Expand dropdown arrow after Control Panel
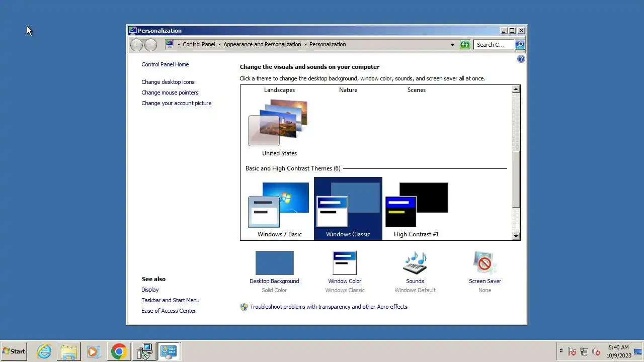The width and height of the screenshot is (644, 362). 219,45
